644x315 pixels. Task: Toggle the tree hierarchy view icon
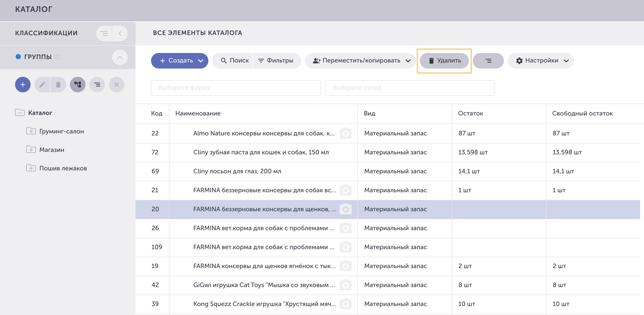(78, 85)
